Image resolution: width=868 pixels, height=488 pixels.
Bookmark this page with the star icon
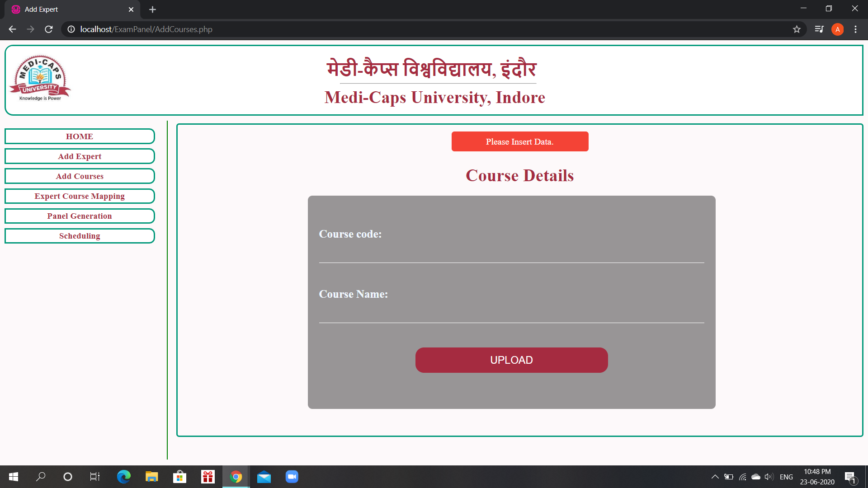797,29
